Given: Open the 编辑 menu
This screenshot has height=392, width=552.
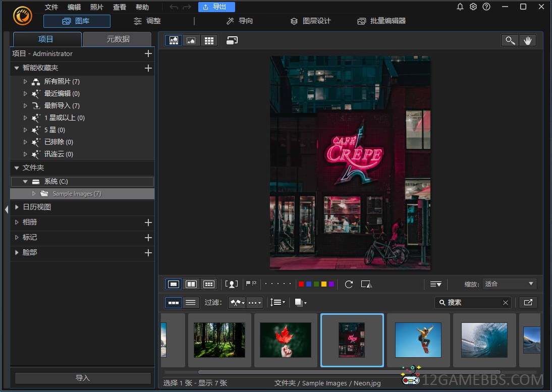Looking at the screenshot, I should [74, 7].
